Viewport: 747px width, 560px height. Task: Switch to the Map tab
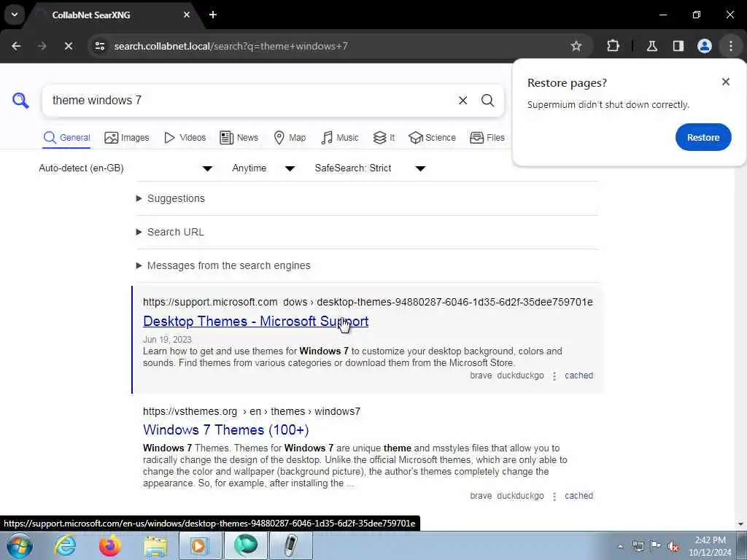coord(290,138)
